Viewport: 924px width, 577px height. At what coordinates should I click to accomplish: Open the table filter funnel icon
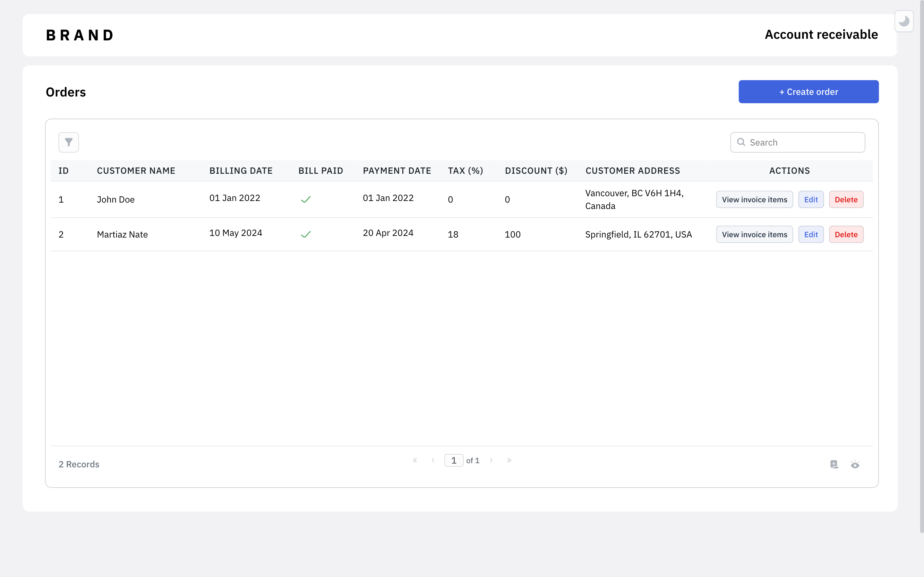[x=69, y=142]
